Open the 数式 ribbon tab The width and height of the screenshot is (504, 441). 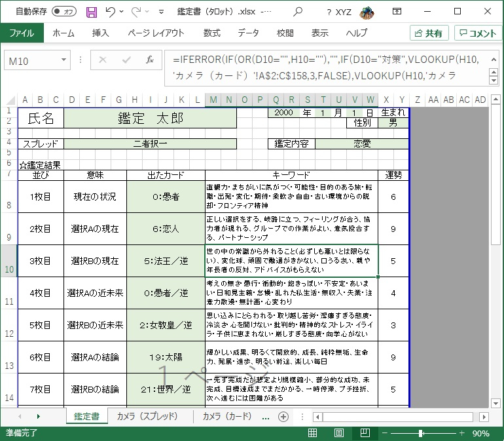[212, 33]
